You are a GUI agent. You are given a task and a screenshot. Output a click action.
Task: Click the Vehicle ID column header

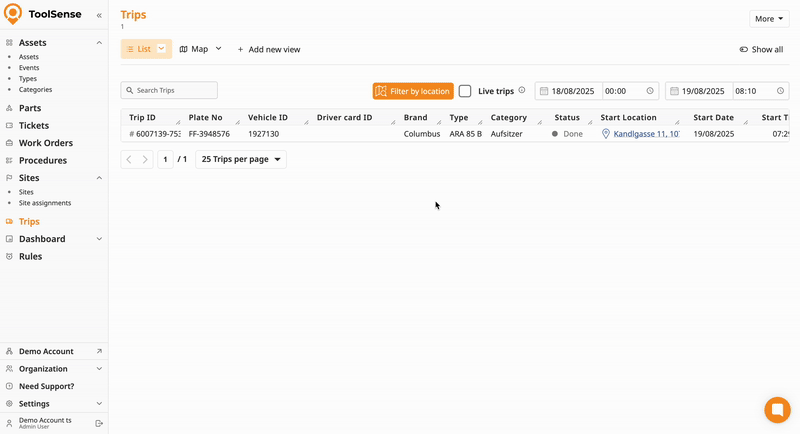click(268, 117)
